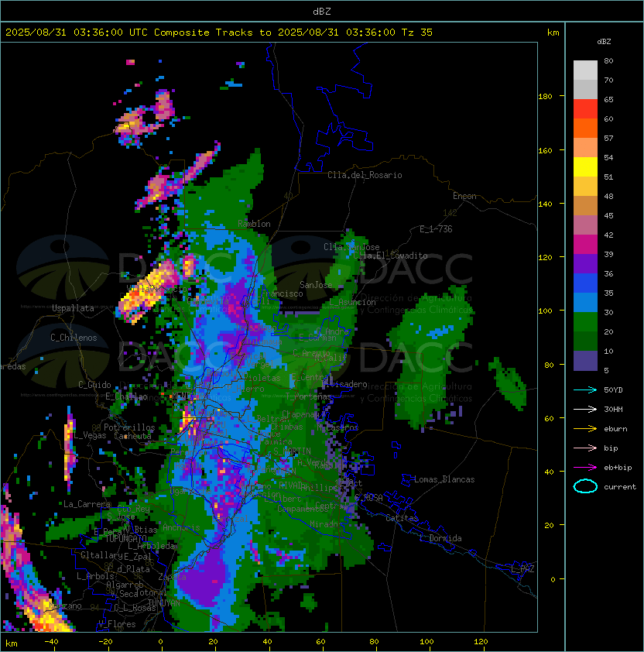Viewport: 644px width, 652px height.
Task: Click the 'Clla.El_Cavadito' map label
Action: point(390,256)
